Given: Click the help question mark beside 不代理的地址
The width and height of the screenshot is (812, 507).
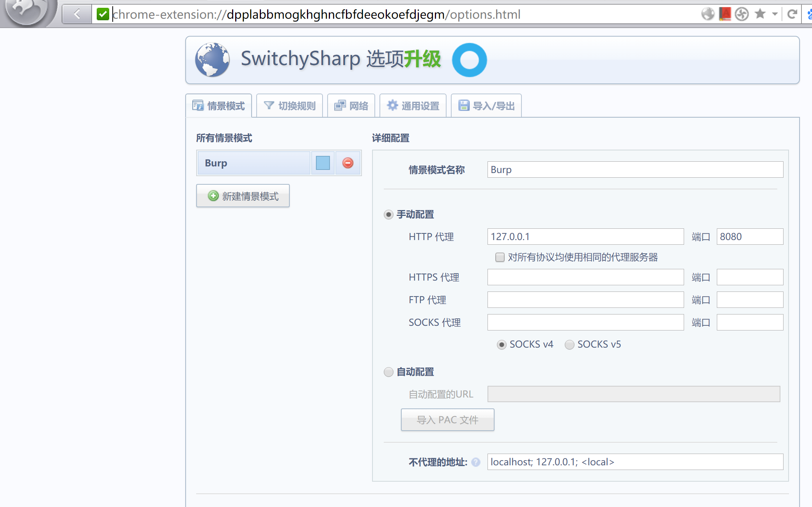Looking at the screenshot, I should [476, 462].
